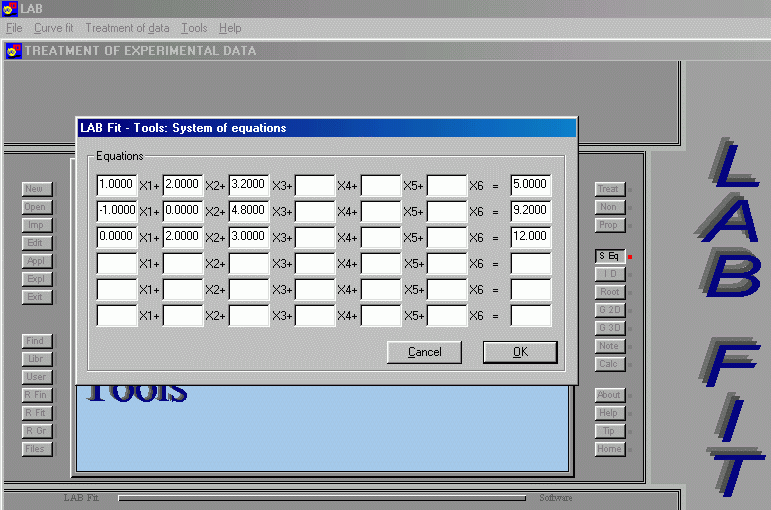This screenshot has width=771, height=510.
Task: Click X1 field showing 0.0000 in third equation
Action: pyautogui.click(x=117, y=237)
